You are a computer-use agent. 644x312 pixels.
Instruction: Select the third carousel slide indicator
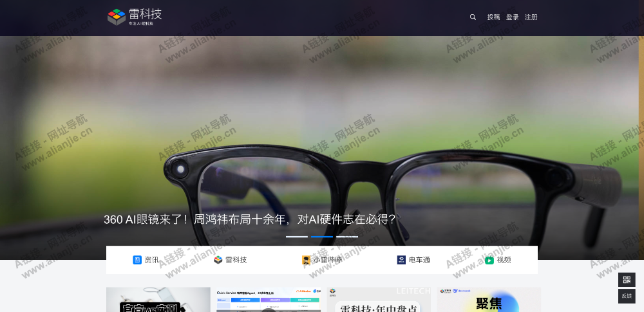click(347, 237)
